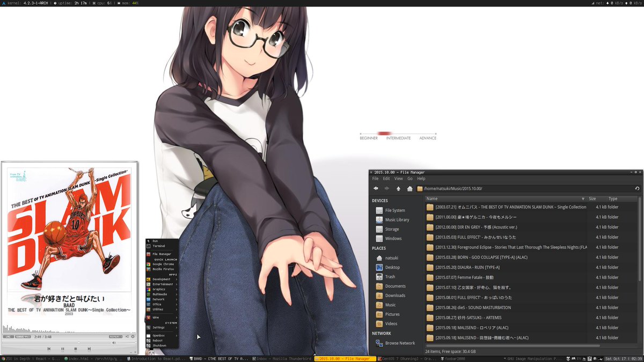Expand Wine submenu
Viewport: 644px width, 362px height.
[162, 317]
